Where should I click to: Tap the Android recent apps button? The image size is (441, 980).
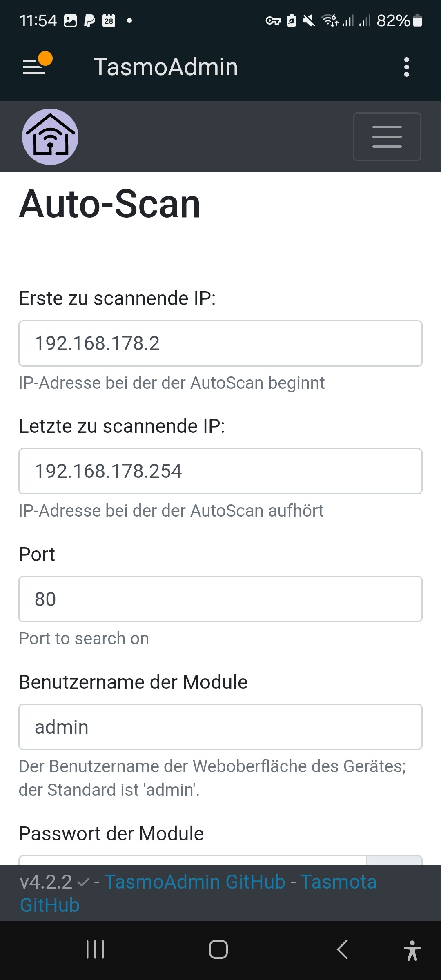(95, 949)
